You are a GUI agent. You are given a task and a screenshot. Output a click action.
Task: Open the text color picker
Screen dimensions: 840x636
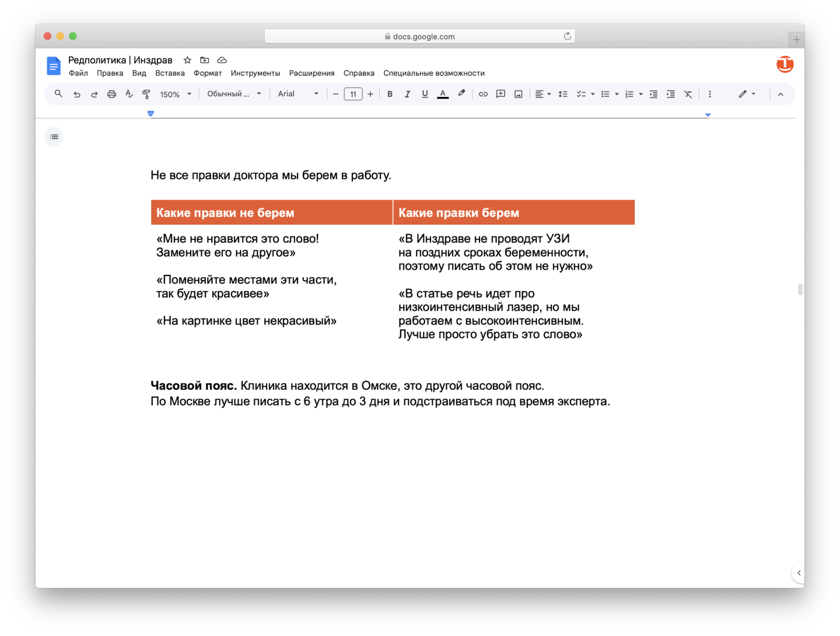coord(443,94)
